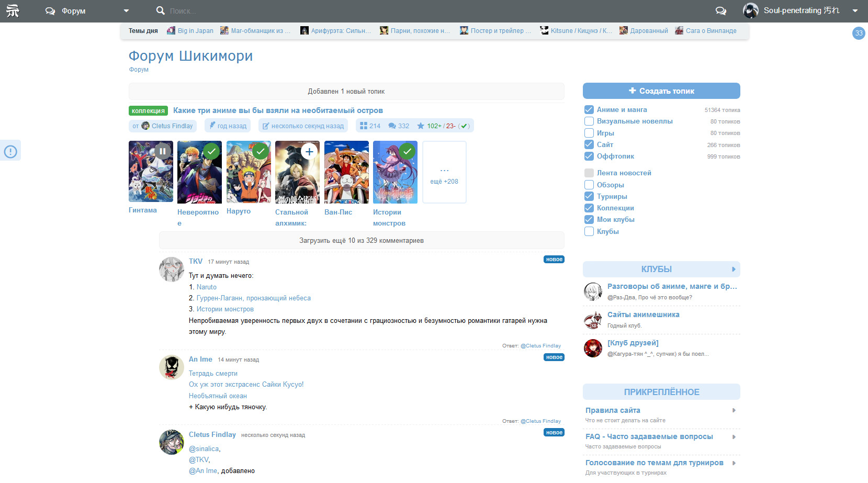Open the Shikimori logo home icon
This screenshot has width=868, height=483.
[x=13, y=11]
